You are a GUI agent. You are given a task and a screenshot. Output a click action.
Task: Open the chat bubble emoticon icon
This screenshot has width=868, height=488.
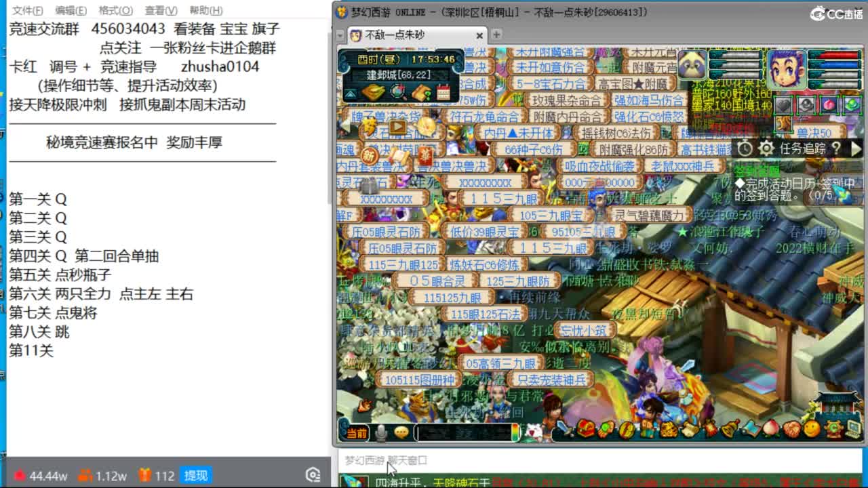click(x=401, y=432)
